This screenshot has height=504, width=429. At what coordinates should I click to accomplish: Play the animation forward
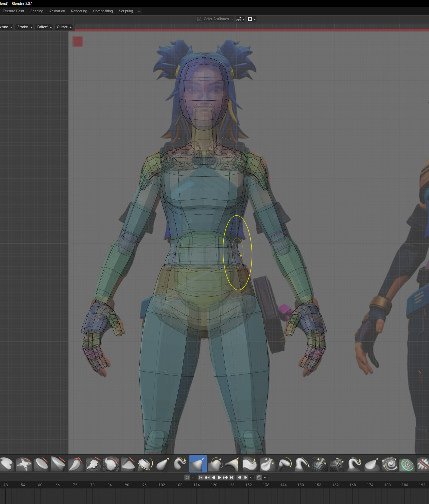[x=219, y=477]
